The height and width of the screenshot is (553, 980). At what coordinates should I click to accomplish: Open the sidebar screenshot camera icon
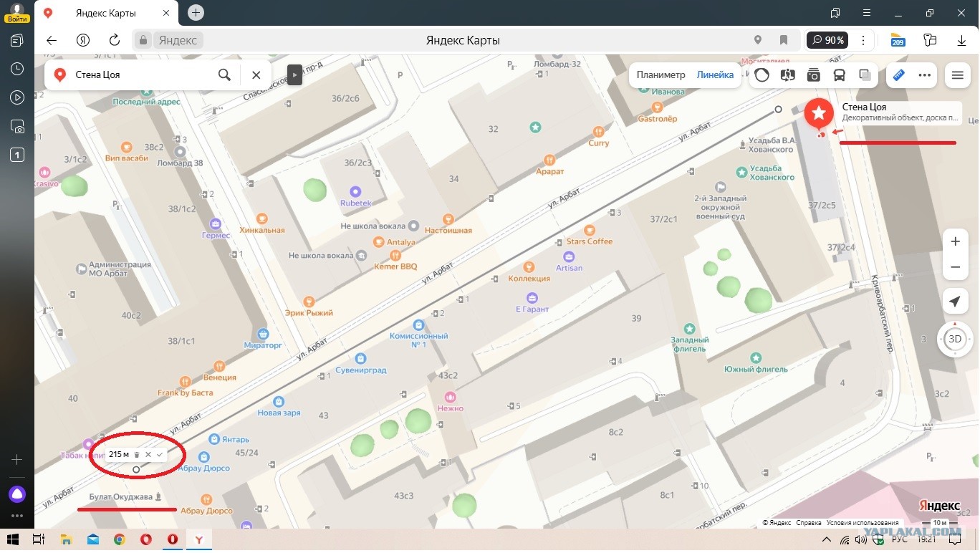17,126
